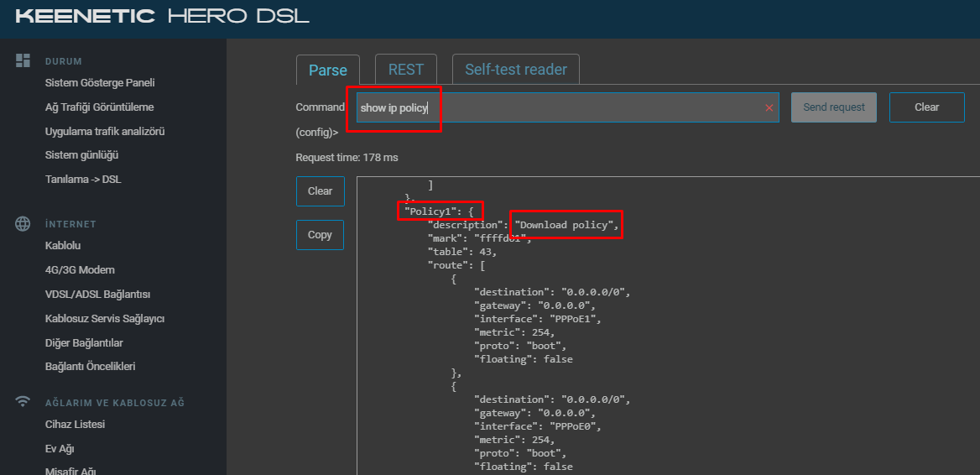The width and height of the screenshot is (980, 475).
Task: Click the "table": 43 line
Action: pos(461,252)
